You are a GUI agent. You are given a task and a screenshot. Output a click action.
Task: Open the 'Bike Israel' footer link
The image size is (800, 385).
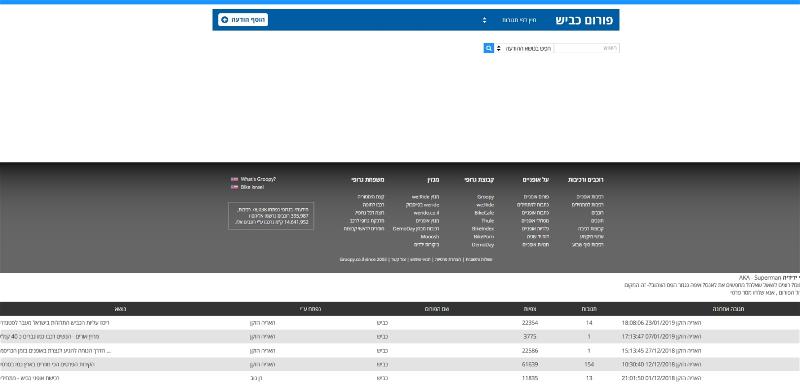[x=252, y=187]
